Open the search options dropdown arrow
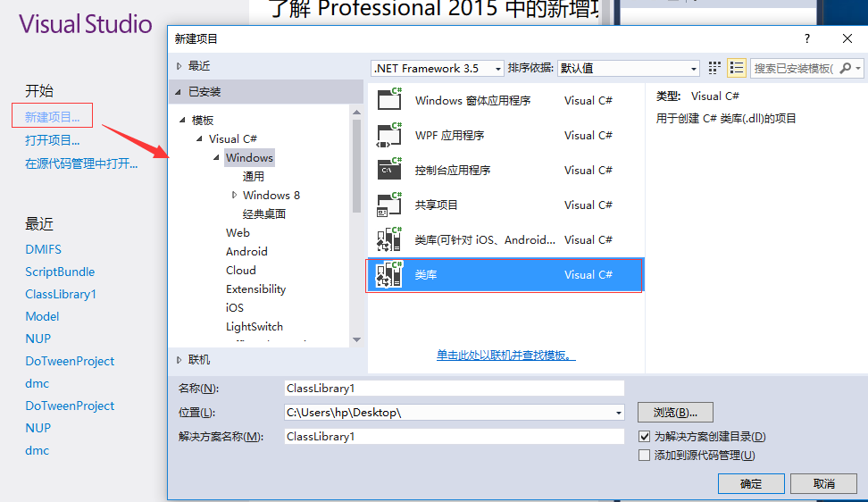The height and width of the screenshot is (502, 868). pyautogui.click(x=858, y=69)
